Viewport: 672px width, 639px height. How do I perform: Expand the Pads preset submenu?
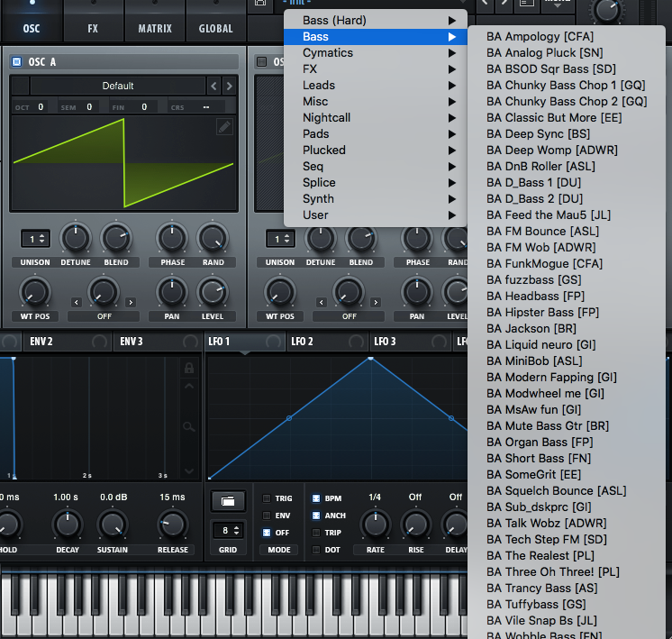376,133
